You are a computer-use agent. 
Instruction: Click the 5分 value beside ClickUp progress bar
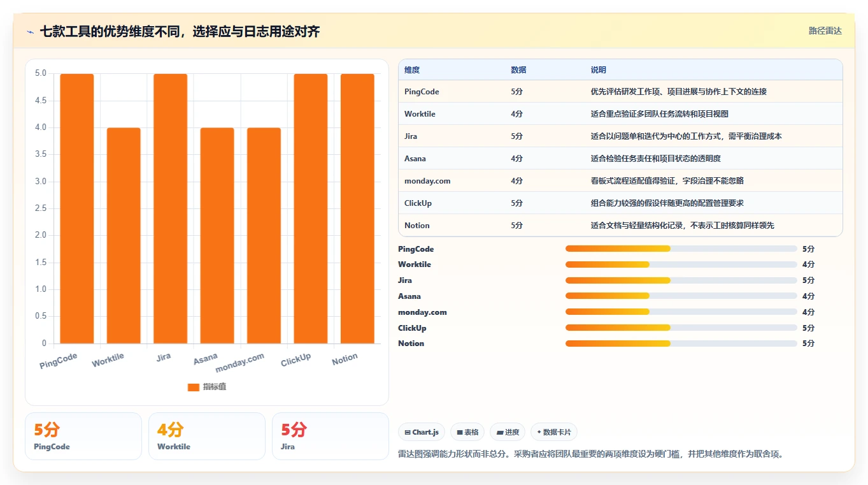pyautogui.click(x=808, y=328)
